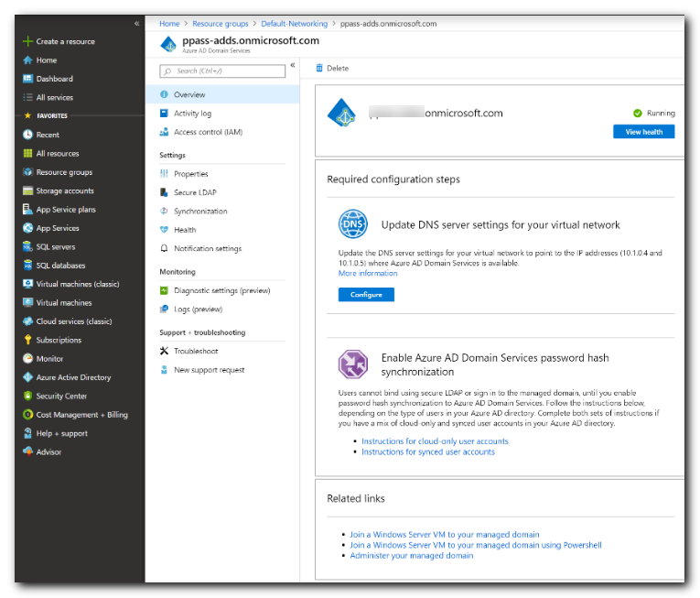Click the Configure DNS button
The width and height of the screenshot is (700, 598).
coord(366,295)
